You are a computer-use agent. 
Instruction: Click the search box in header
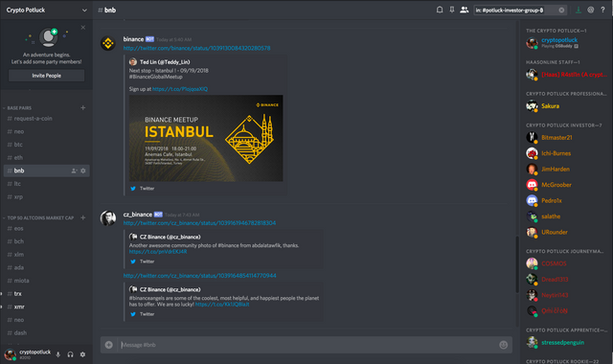[x=520, y=11]
